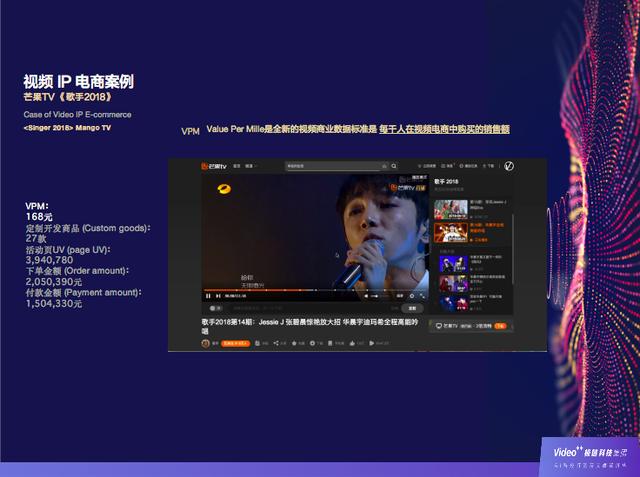Viewport: 640px width, 477px height.
Task: Click the star favorite icon
Action: coord(294,343)
